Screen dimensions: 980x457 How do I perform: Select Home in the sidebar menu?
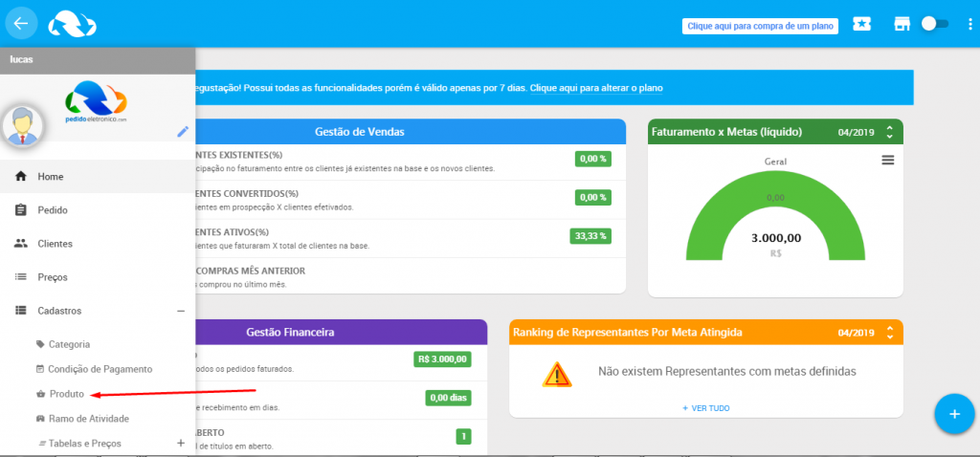98,177
